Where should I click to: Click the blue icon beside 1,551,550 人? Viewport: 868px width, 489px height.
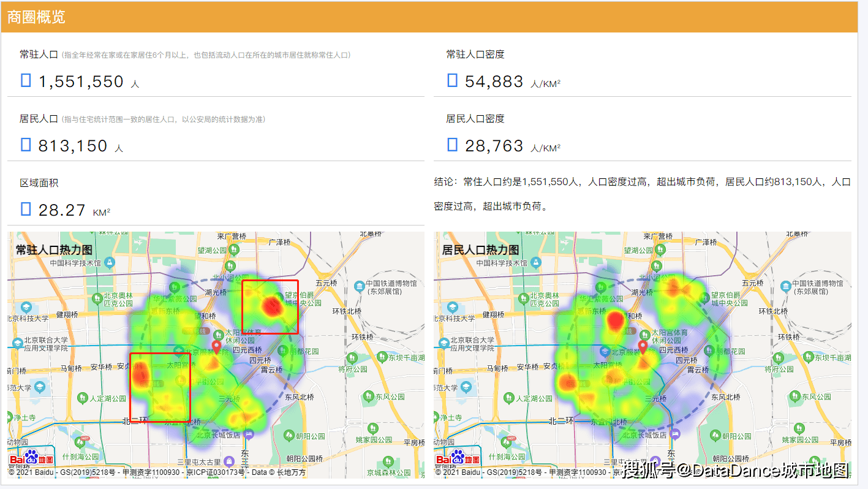(26, 80)
